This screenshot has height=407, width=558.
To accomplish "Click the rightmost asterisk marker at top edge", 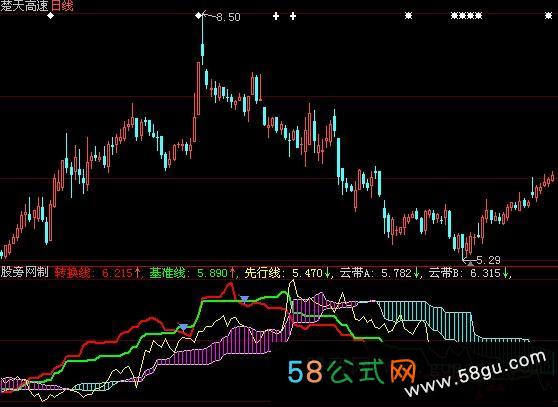I will pyautogui.click(x=548, y=16).
